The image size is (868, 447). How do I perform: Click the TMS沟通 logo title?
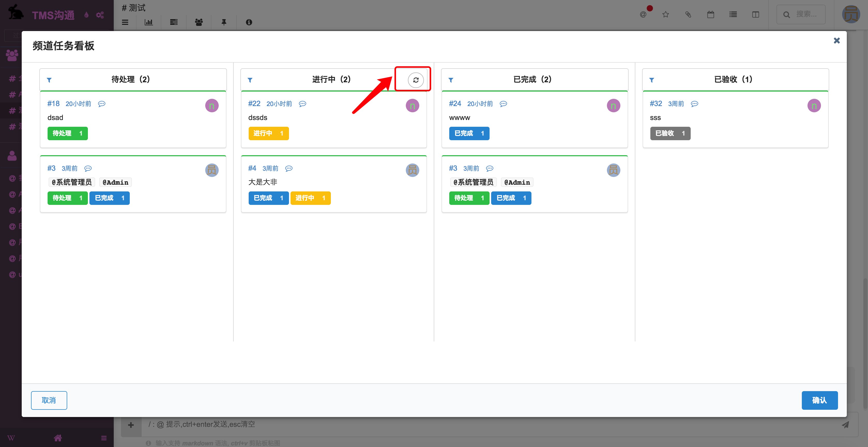(x=53, y=15)
